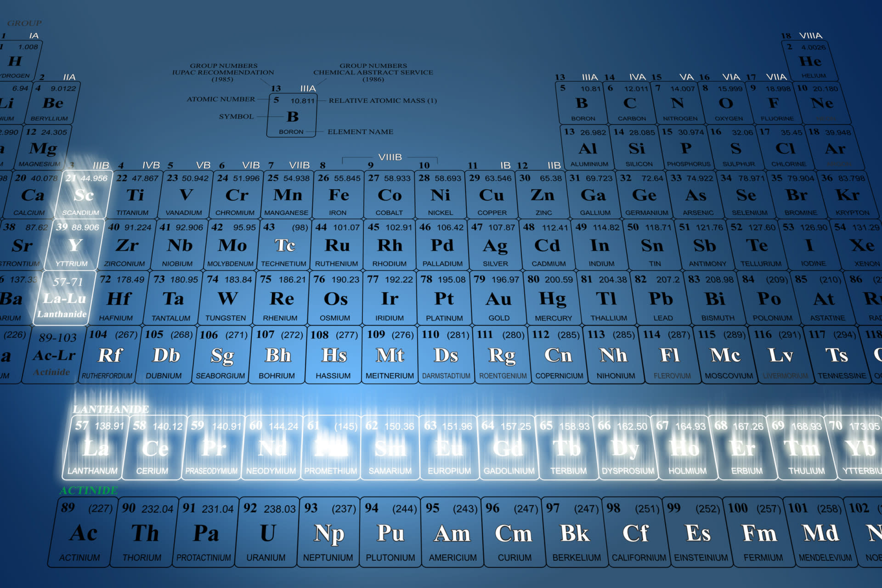Screen dimensions: 882x588
Task: Click the green ACTINIDE row heading
Action: click(x=88, y=490)
